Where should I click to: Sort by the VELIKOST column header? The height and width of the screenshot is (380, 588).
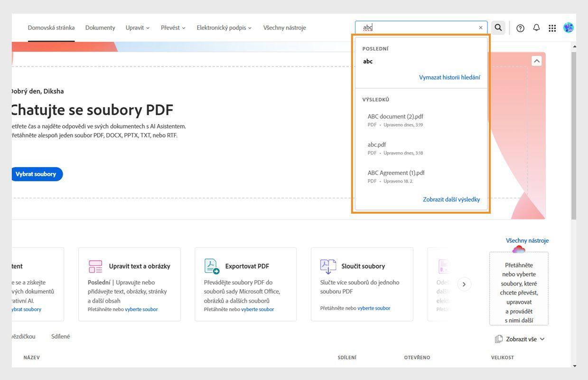pos(503,358)
